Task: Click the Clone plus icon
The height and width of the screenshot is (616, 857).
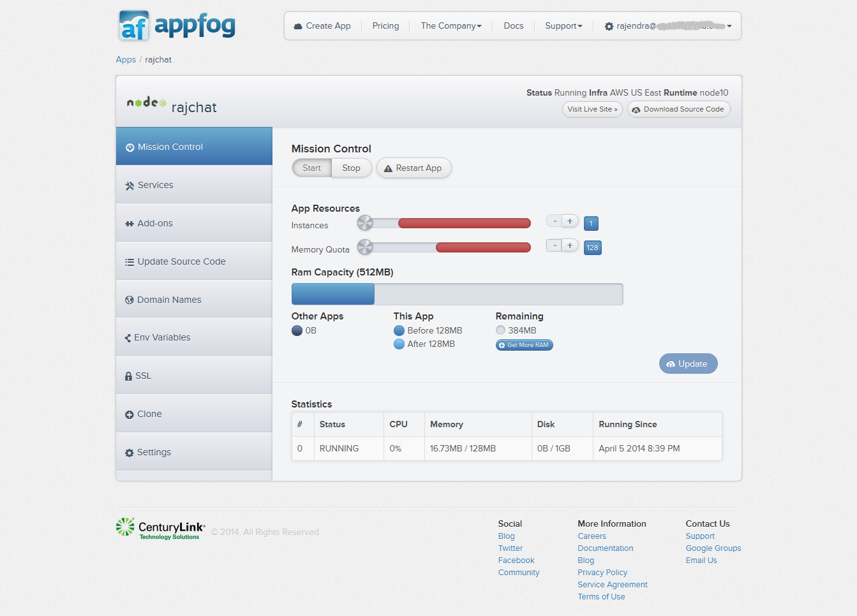Action: [x=130, y=414]
